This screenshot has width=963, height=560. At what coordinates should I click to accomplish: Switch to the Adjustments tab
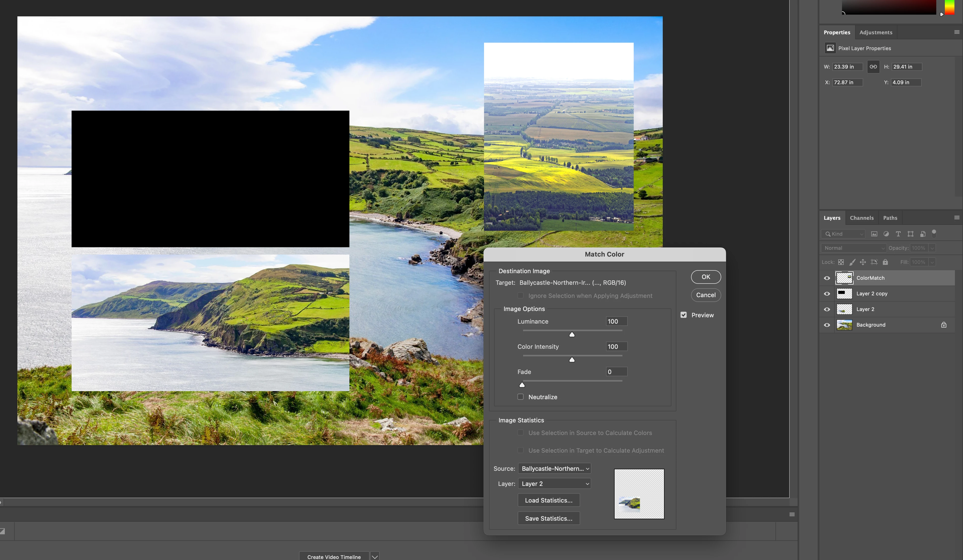coord(876,33)
